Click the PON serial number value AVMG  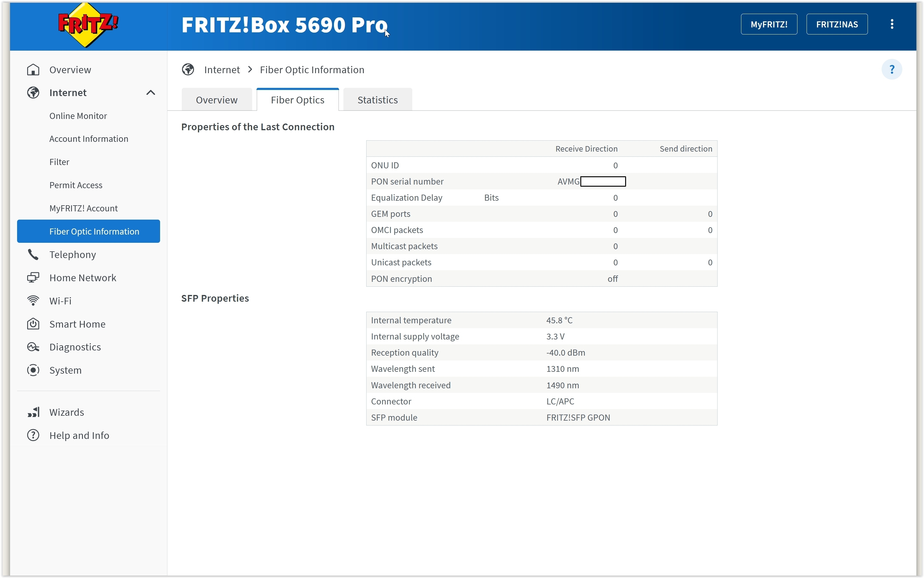(568, 181)
